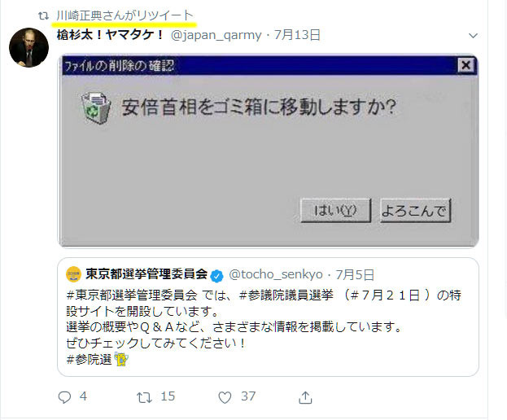Open the @tocho_senkyo handle
The width and height of the screenshot is (507, 420).
pos(276,274)
